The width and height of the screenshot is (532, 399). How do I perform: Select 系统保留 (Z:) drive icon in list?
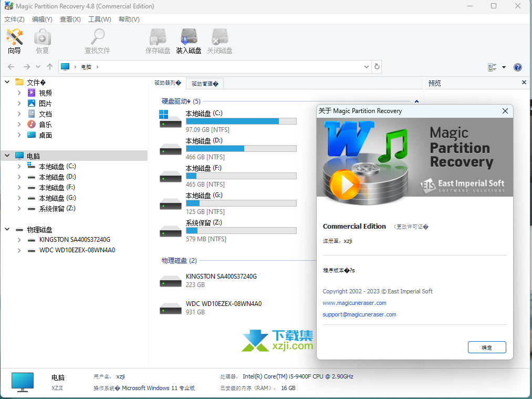click(x=170, y=231)
